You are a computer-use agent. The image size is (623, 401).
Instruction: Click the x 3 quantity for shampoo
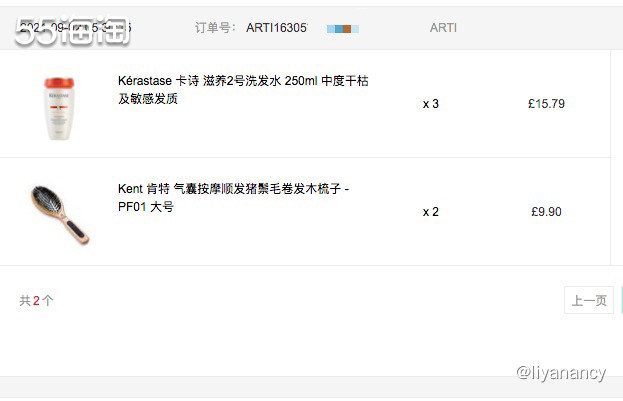tap(431, 104)
